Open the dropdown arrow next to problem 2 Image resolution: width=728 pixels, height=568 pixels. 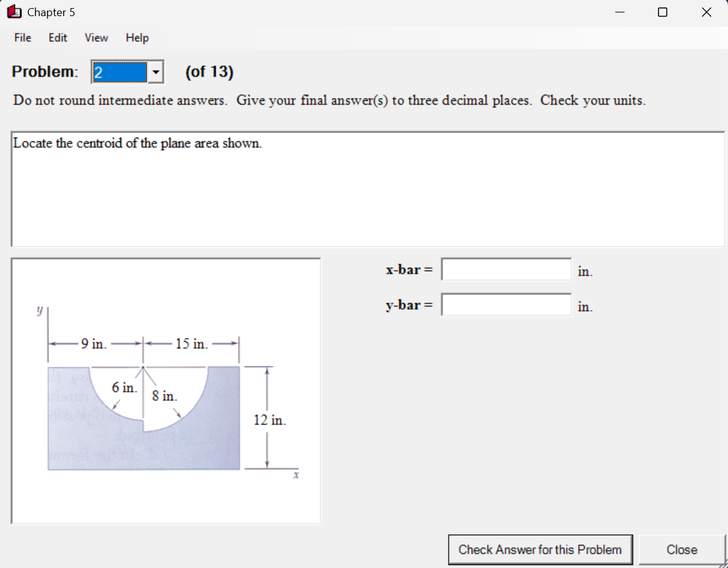click(156, 72)
